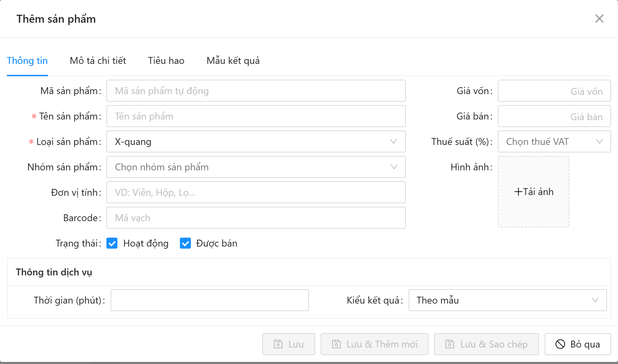Screen dimensions: 618x364
Task: Click the Giá vốn input
Action: tap(554, 91)
